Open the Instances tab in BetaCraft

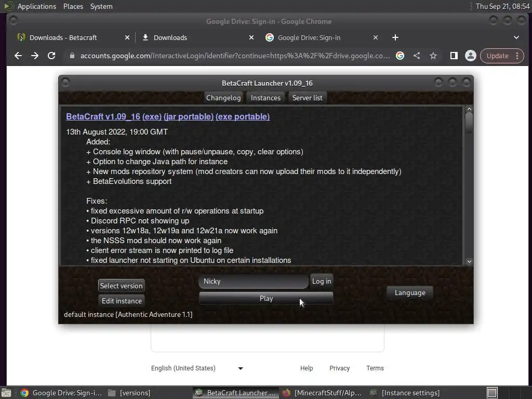pyautogui.click(x=265, y=98)
